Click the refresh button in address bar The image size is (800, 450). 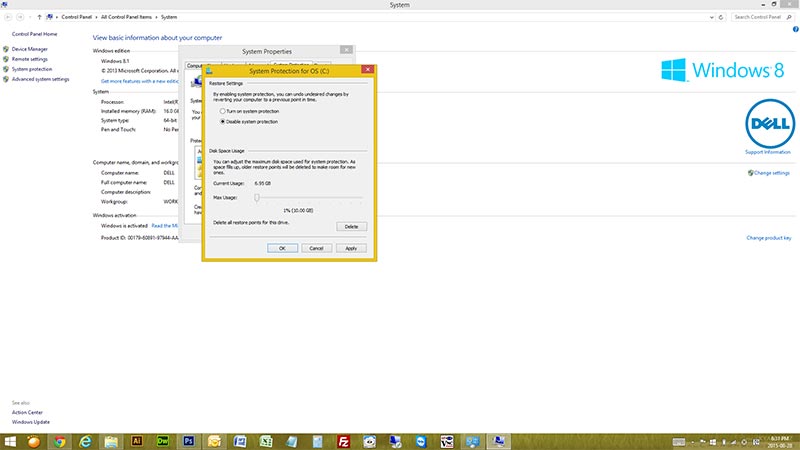[721, 17]
